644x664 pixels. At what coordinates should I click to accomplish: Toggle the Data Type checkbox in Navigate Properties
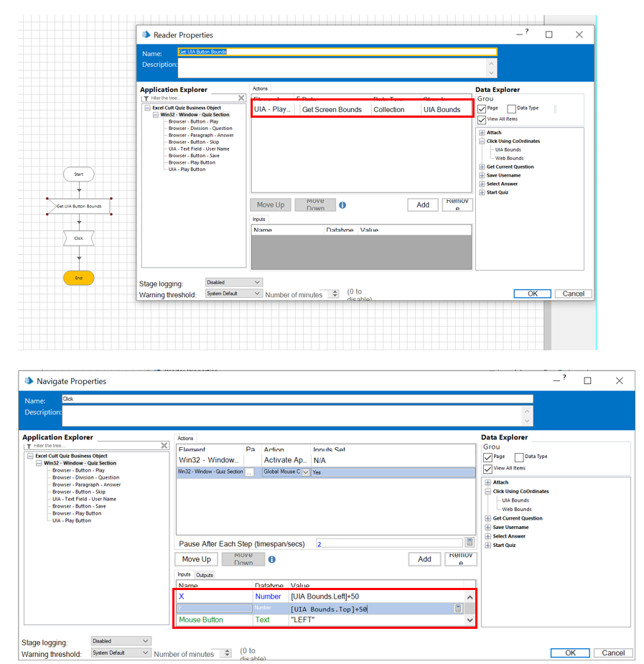[x=519, y=457]
